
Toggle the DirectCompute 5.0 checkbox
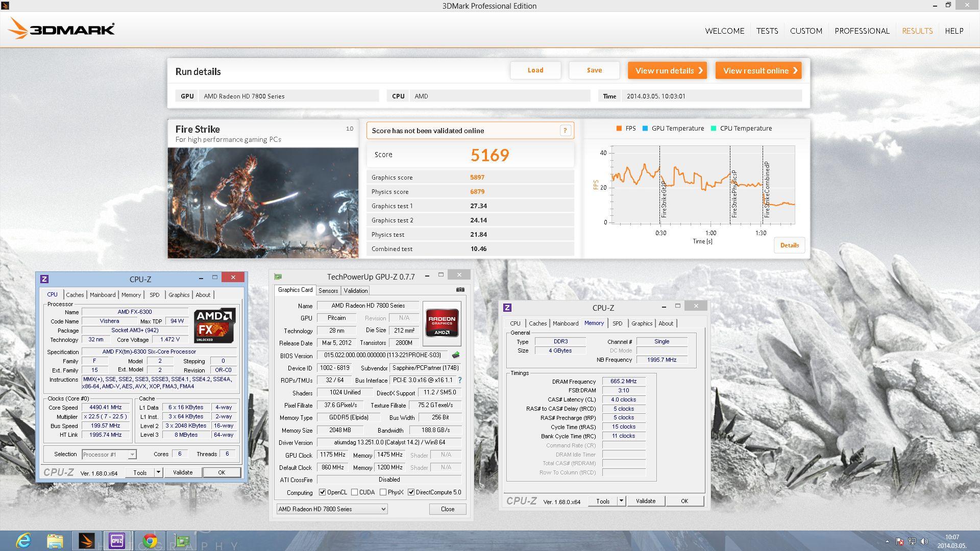[411, 492]
